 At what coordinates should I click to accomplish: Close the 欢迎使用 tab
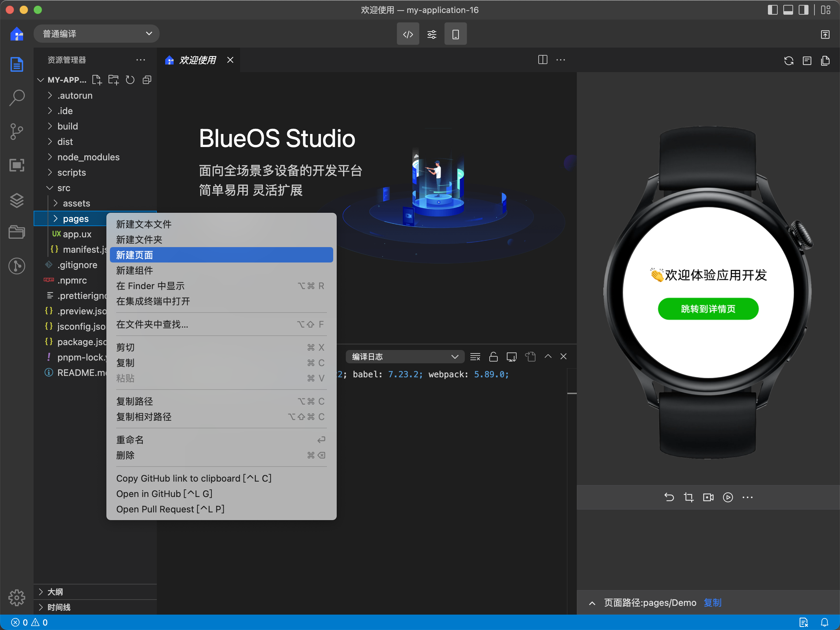[x=230, y=60]
